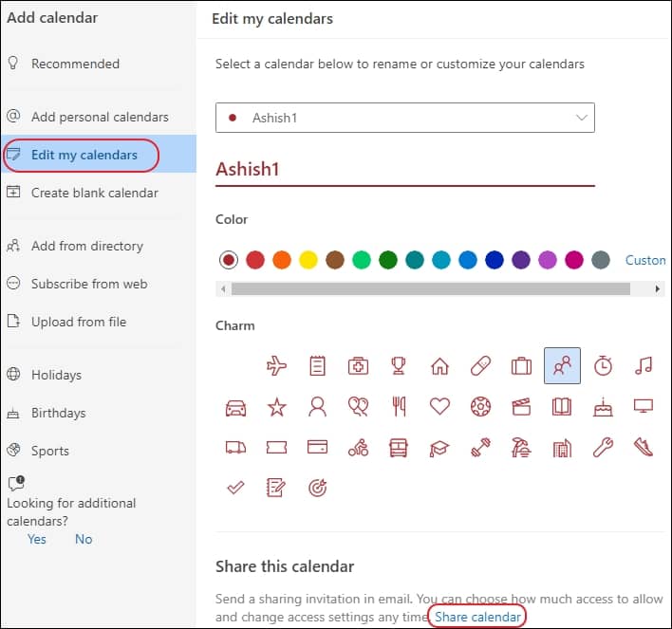Select the soccer ball charm
This screenshot has height=629, width=672.
click(x=480, y=407)
